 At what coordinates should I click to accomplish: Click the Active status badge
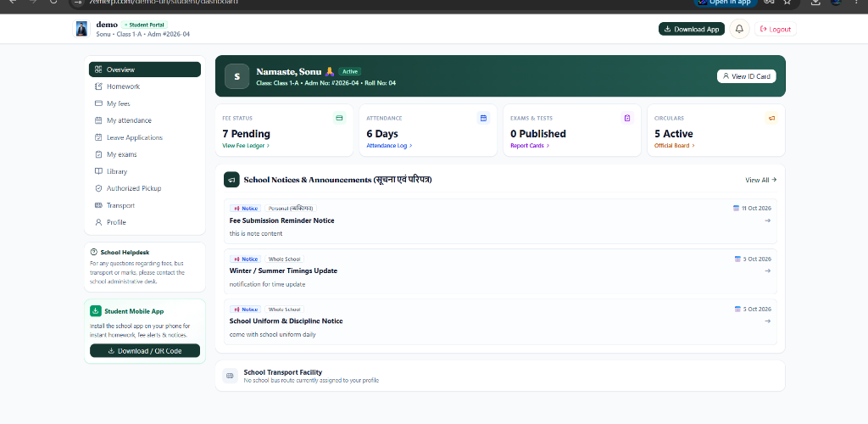click(x=350, y=71)
